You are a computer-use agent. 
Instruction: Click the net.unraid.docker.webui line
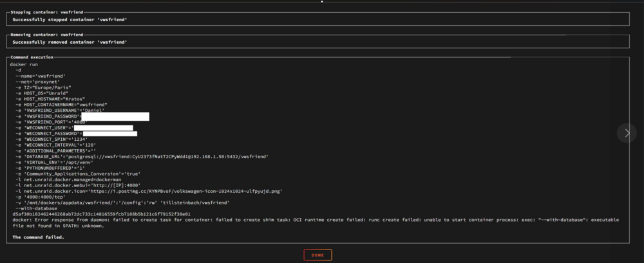pos(78,185)
